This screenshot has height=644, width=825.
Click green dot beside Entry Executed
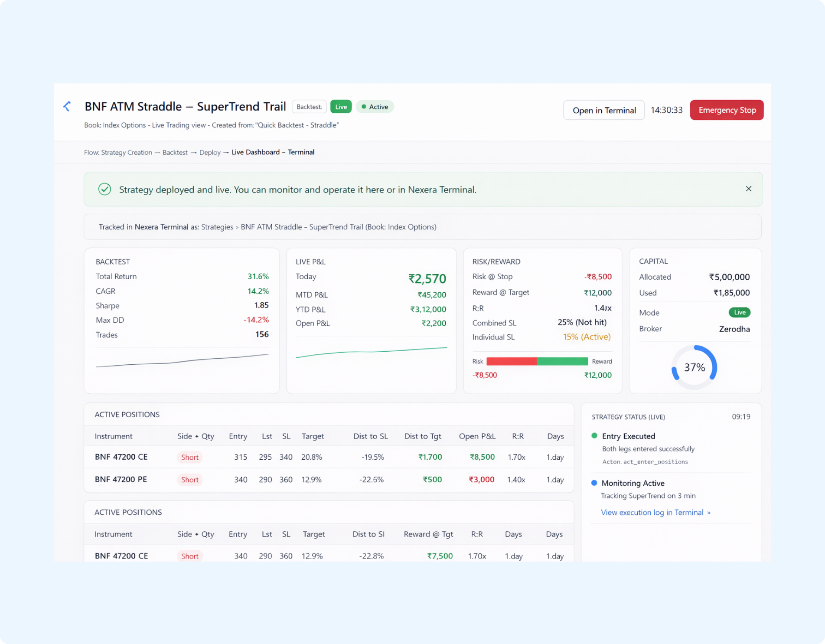[x=594, y=436]
